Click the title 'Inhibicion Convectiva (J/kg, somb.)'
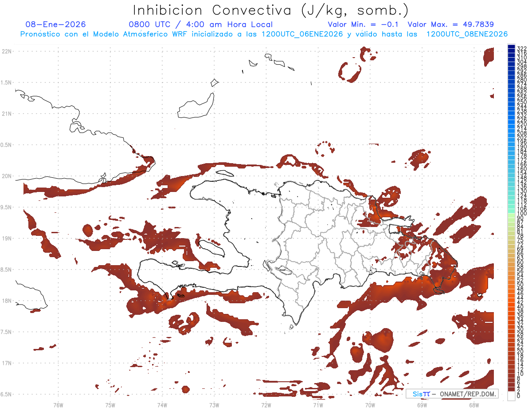 (270, 10)
